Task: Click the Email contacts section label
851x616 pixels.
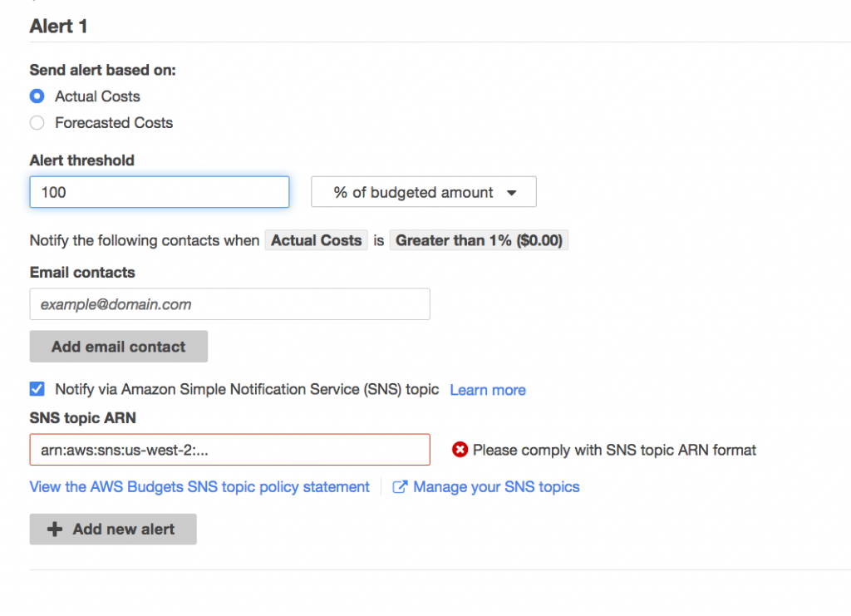Action: [81, 272]
